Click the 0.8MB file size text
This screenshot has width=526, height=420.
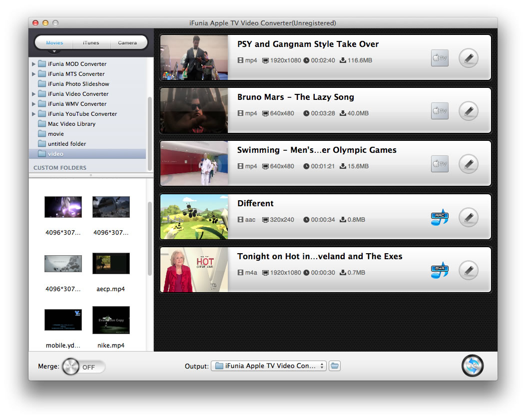[x=356, y=220]
